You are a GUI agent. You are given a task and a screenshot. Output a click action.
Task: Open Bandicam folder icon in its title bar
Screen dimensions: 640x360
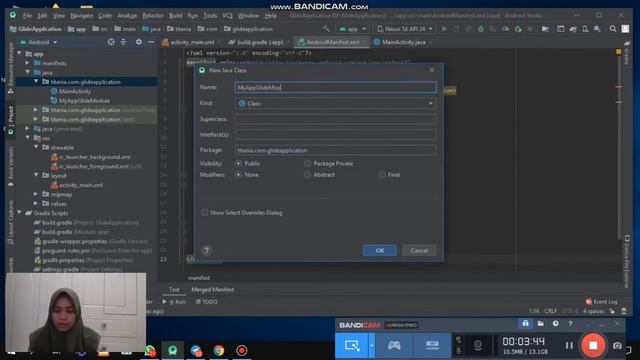click(x=540, y=324)
